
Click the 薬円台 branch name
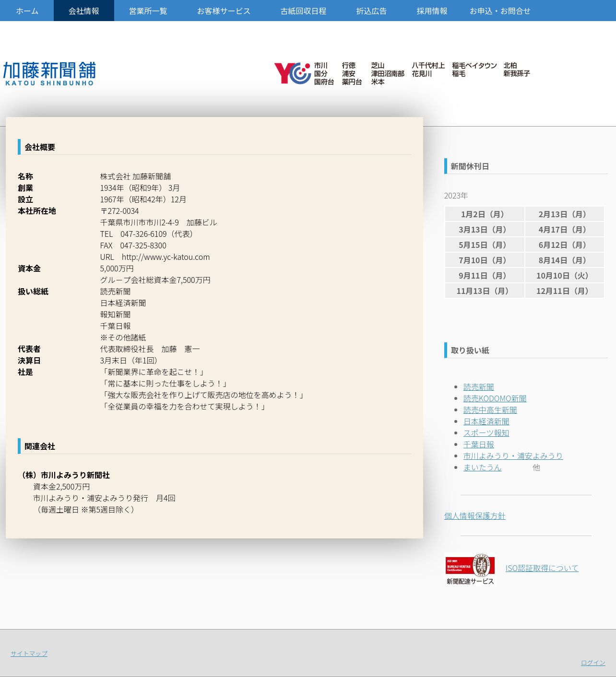point(352,82)
